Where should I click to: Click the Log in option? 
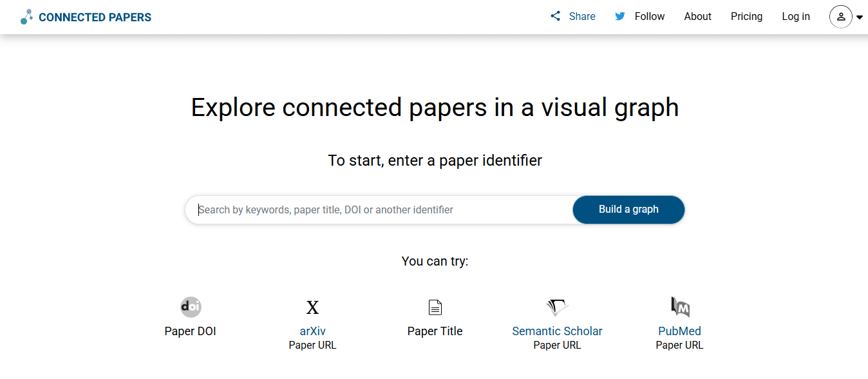click(796, 16)
